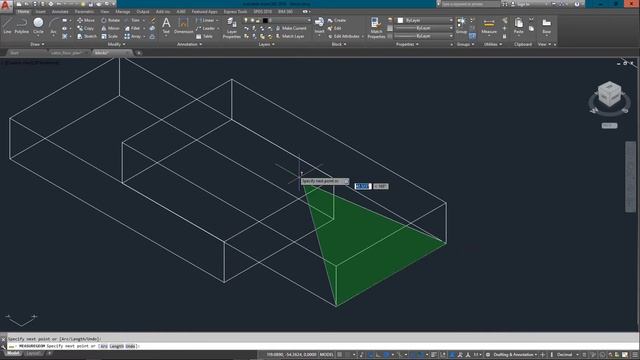The image size is (640, 360).
Task: Activate the Array tool
Action: point(133,36)
